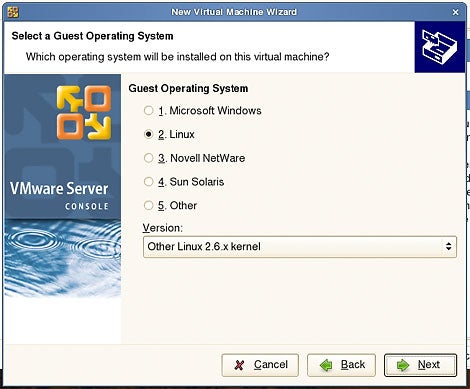The height and width of the screenshot is (389, 470).
Task: Click the Version combo box arrows
Action: [448, 247]
